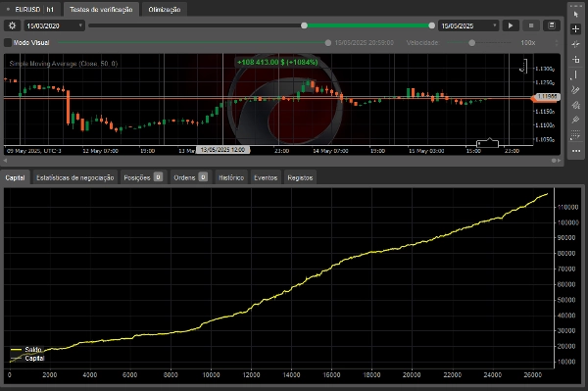Select the trend line brush tool
The image size is (588, 391).
tap(575, 89)
